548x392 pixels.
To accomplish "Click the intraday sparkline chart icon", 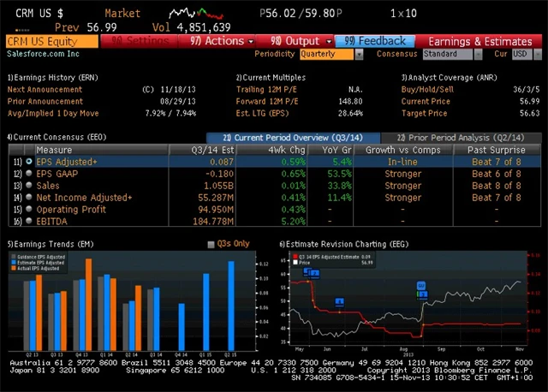I will (189, 14).
